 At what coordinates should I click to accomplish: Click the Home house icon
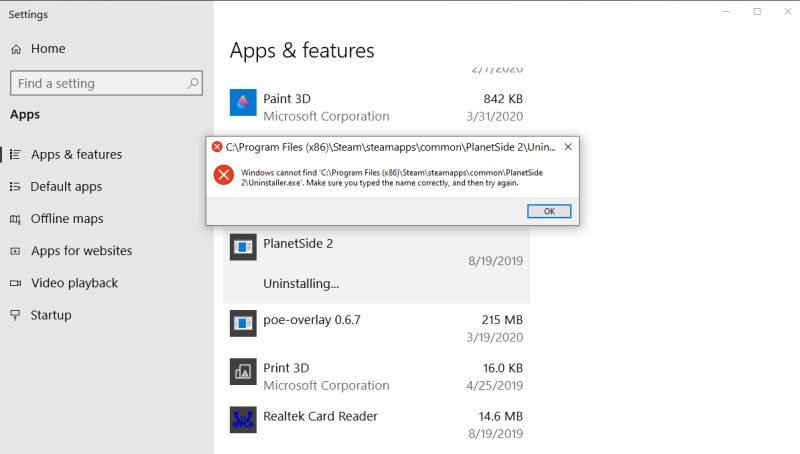point(16,49)
